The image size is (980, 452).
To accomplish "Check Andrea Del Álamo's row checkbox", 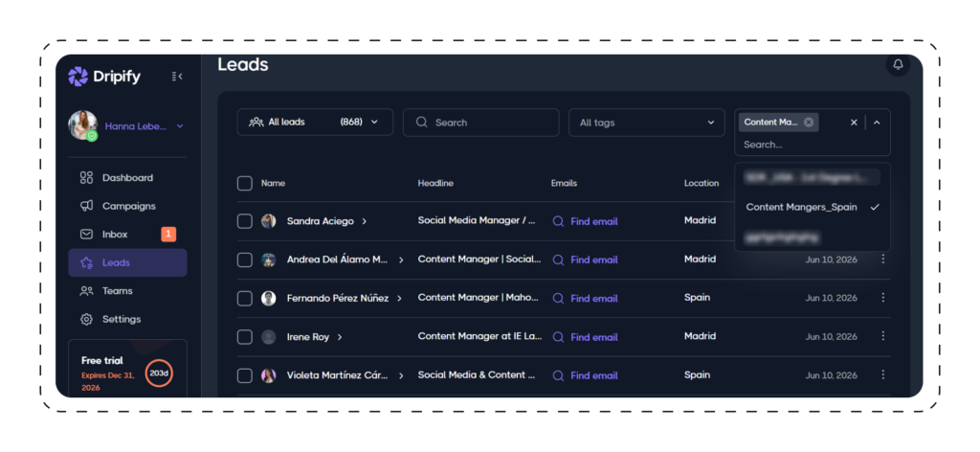I will click(244, 260).
